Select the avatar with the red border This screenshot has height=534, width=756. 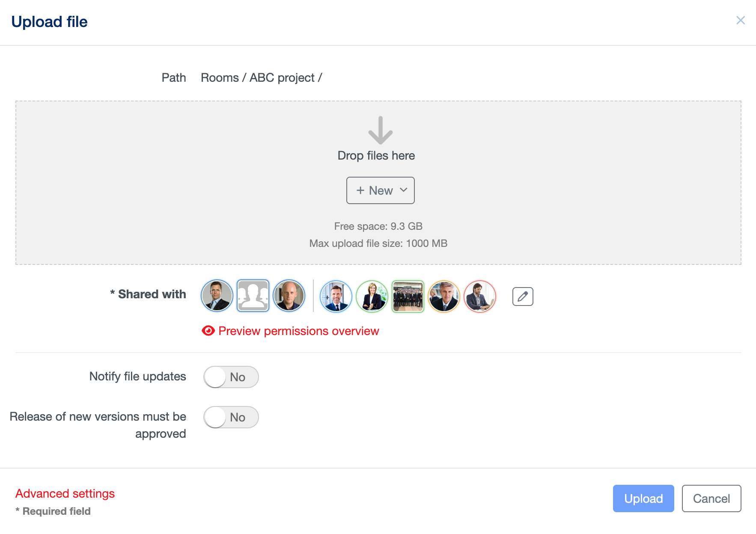click(x=480, y=297)
